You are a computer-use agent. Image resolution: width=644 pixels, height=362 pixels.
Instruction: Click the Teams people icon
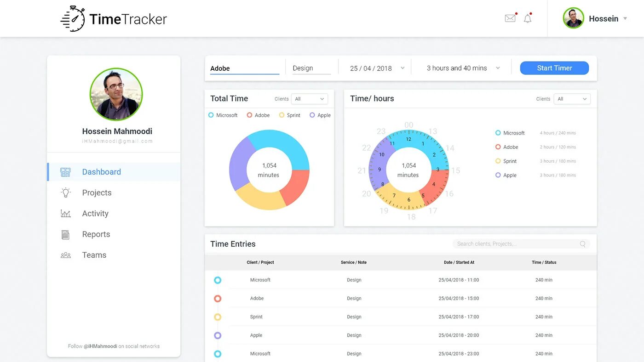[x=66, y=255]
